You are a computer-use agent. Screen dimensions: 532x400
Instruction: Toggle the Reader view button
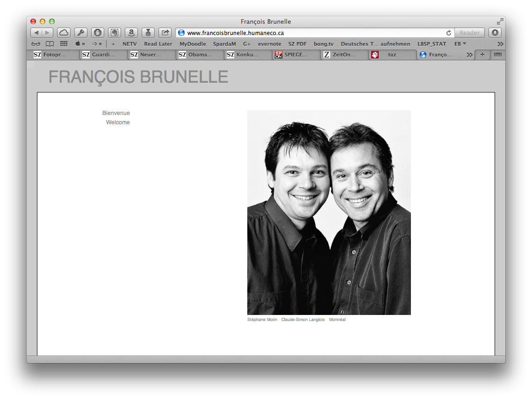(x=469, y=33)
